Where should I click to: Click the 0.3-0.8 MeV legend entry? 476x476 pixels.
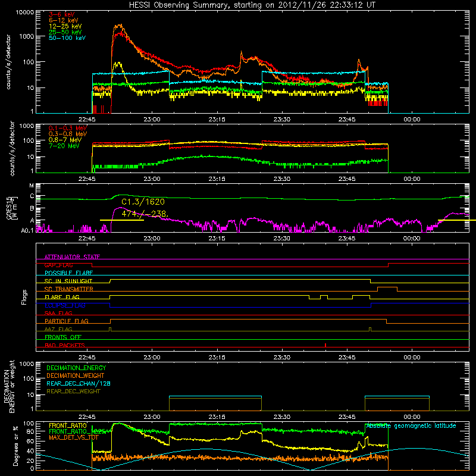(x=68, y=134)
